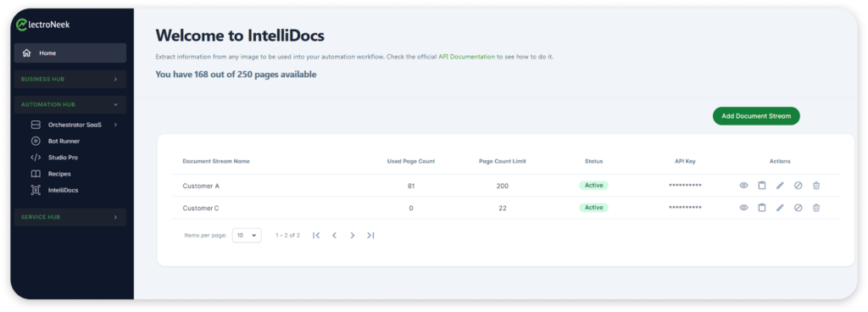Image resolution: width=868 pixels, height=312 pixels.
Task: Click the Bot Runner play icon
Action: [36, 141]
